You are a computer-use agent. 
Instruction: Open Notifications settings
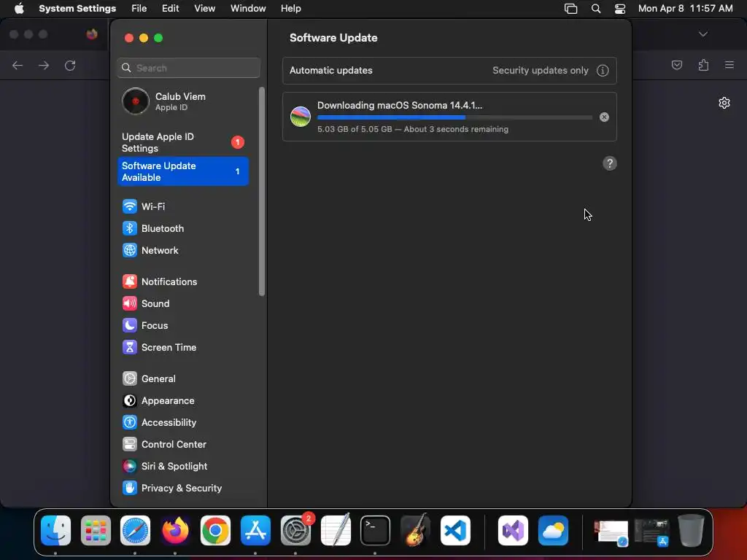[x=183, y=282]
